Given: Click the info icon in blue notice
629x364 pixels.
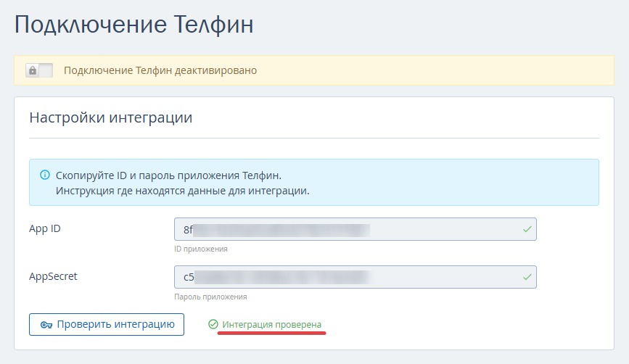Looking at the screenshot, I should coord(45,175).
